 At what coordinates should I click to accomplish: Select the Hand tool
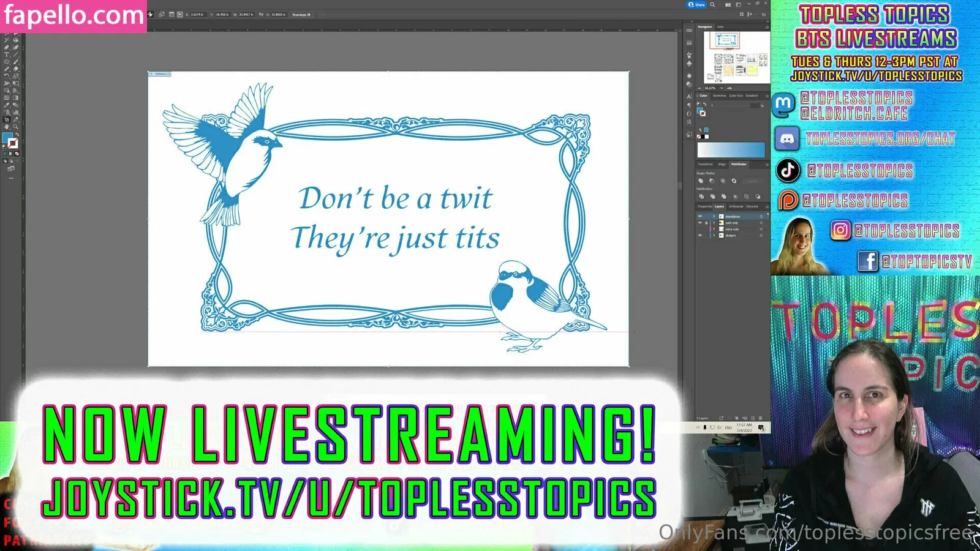point(7,127)
